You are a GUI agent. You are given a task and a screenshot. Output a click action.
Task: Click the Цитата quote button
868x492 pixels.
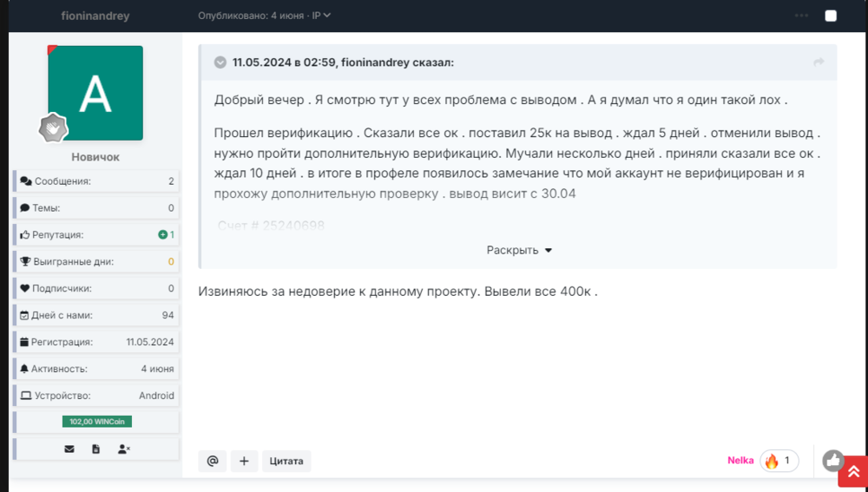(286, 461)
